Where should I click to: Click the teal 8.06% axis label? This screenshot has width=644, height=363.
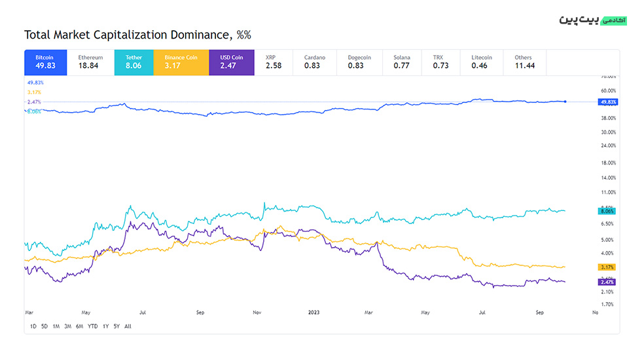tap(607, 211)
